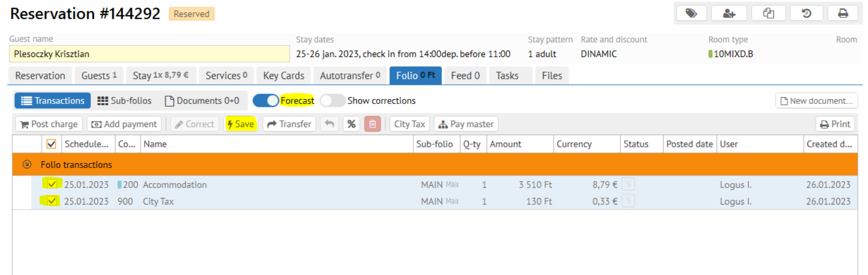Uncheck the Accommodation row checkbox
The width and height of the screenshot is (868, 275).
coord(52,184)
